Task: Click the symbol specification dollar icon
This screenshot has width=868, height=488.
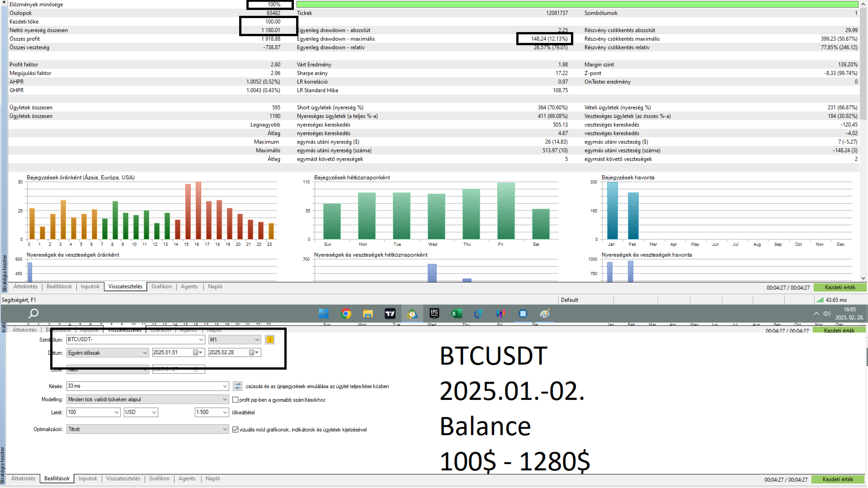Action: (x=270, y=340)
